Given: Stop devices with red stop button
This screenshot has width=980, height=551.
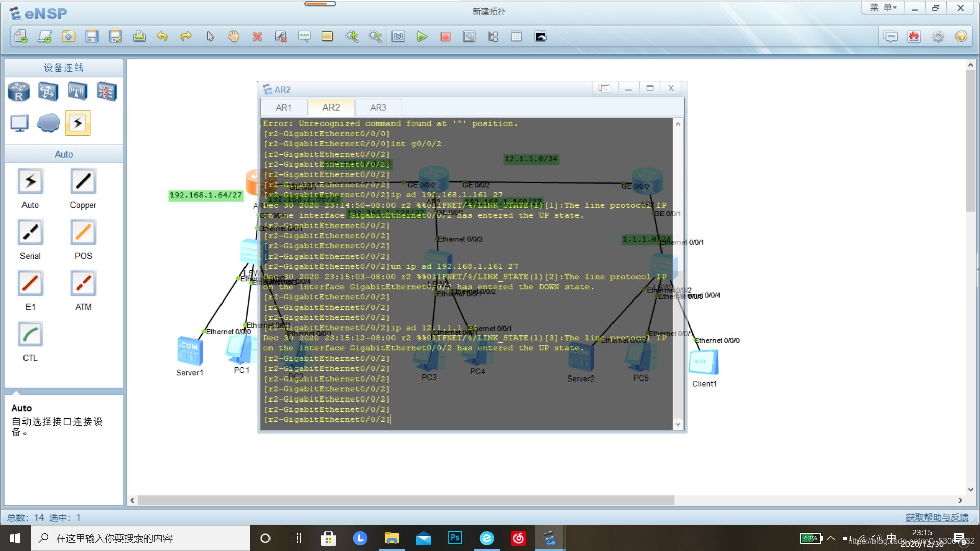Looking at the screenshot, I should click(x=446, y=36).
